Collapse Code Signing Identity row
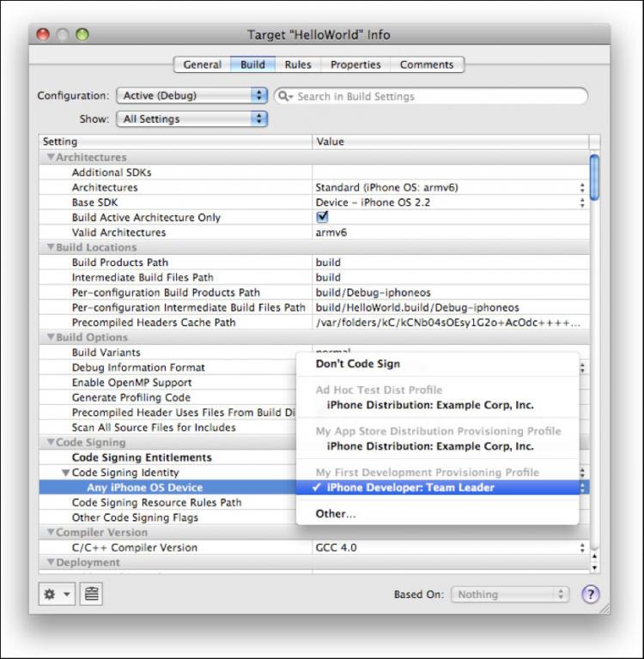The image size is (644, 659). [65, 473]
